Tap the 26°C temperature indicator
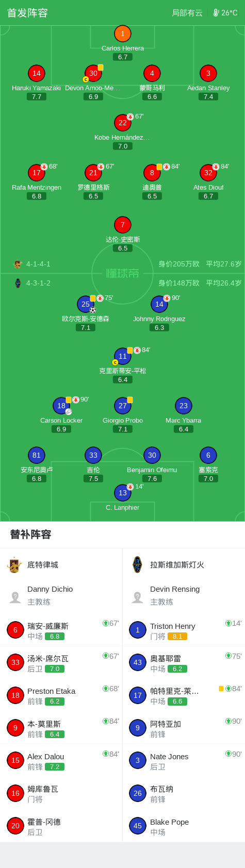 [225, 13]
